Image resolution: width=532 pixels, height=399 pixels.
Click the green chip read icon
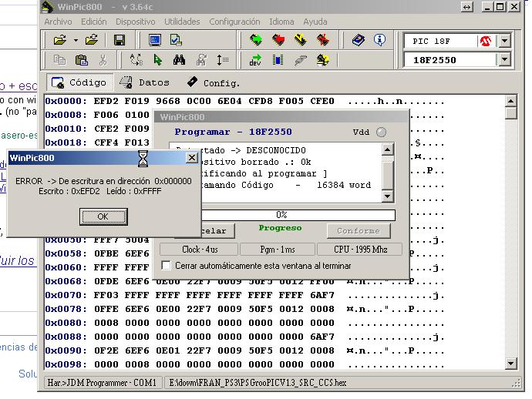[x=256, y=40]
